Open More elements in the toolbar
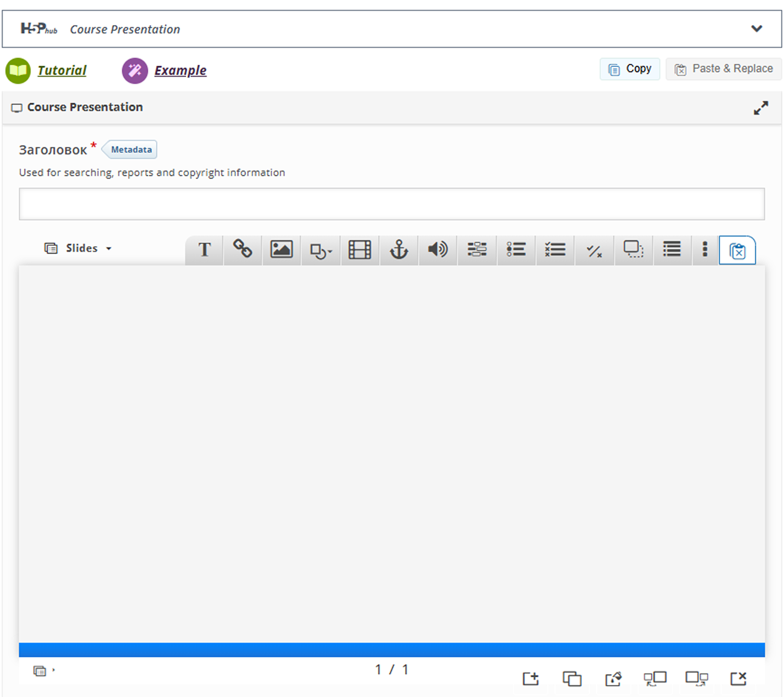This screenshot has height=697, width=784. click(705, 249)
